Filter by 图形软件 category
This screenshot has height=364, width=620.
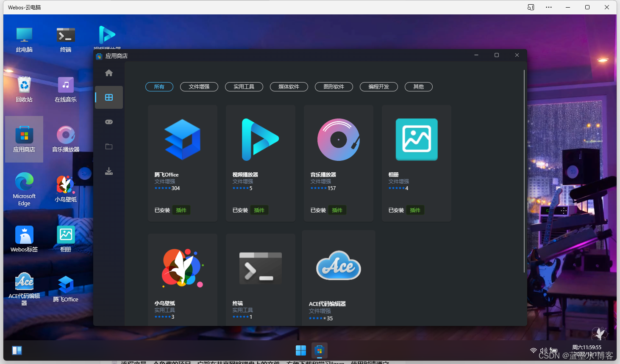click(334, 87)
